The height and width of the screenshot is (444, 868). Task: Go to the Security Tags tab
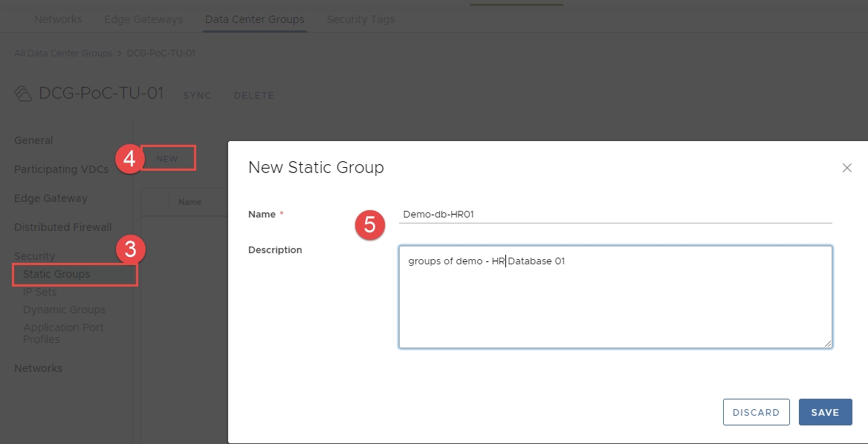pos(360,19)
